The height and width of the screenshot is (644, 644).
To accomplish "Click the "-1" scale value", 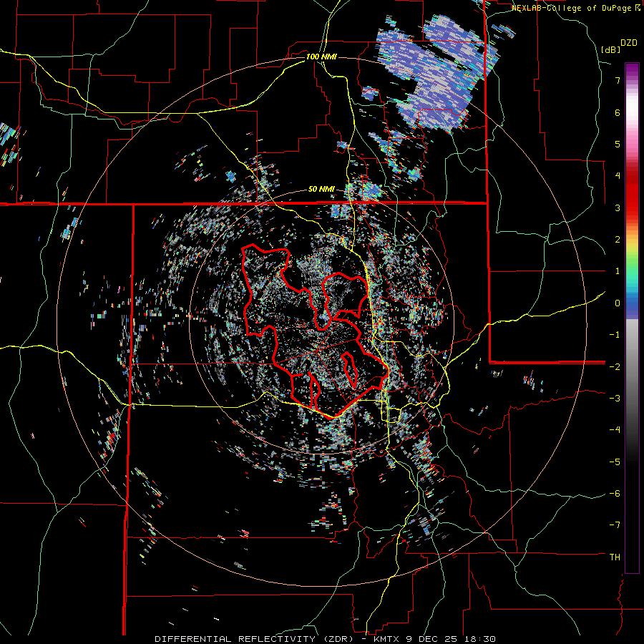I will point(615,335).
